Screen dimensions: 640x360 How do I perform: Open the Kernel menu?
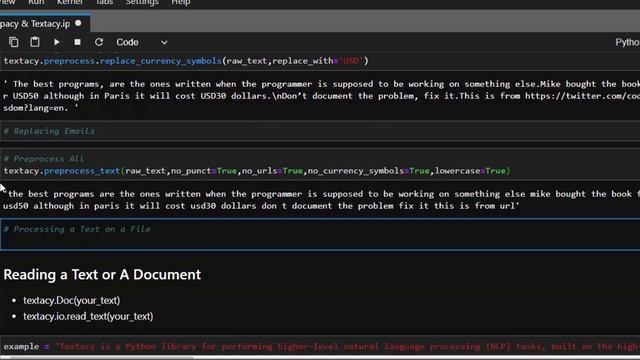coord(70,2)
